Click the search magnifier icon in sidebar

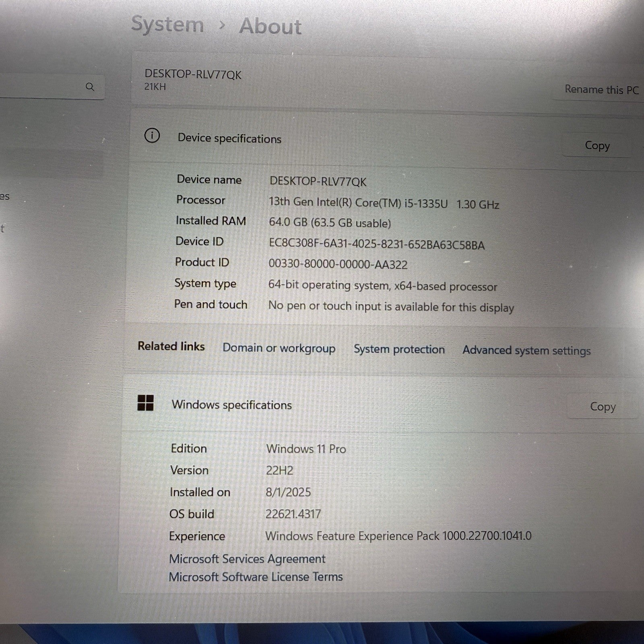(x=90, y=87)
